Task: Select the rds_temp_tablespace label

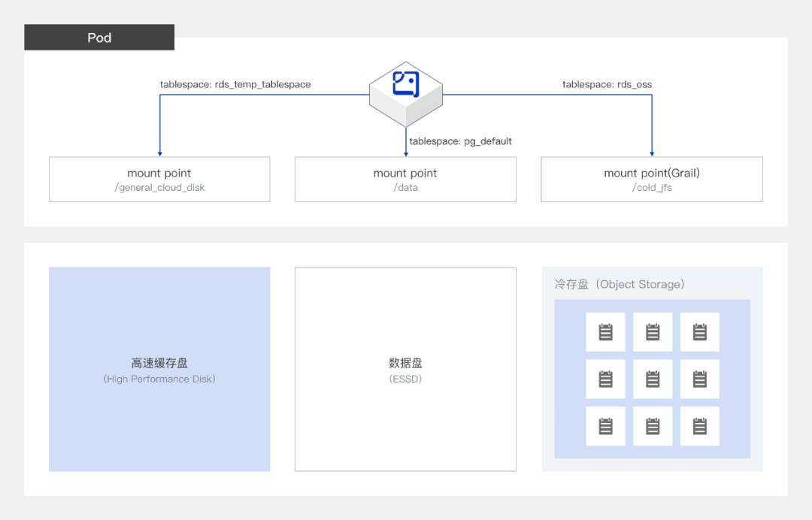Action: tap(235, 84)
